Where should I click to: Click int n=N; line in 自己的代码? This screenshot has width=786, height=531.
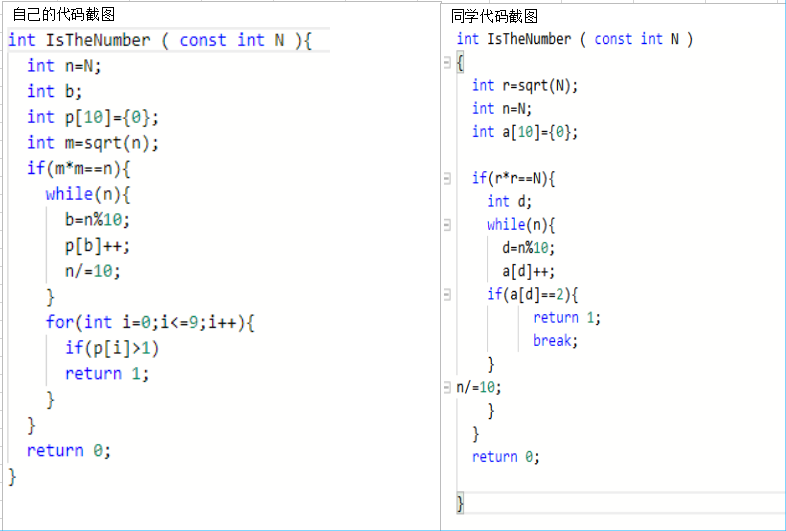pos(64,66)
